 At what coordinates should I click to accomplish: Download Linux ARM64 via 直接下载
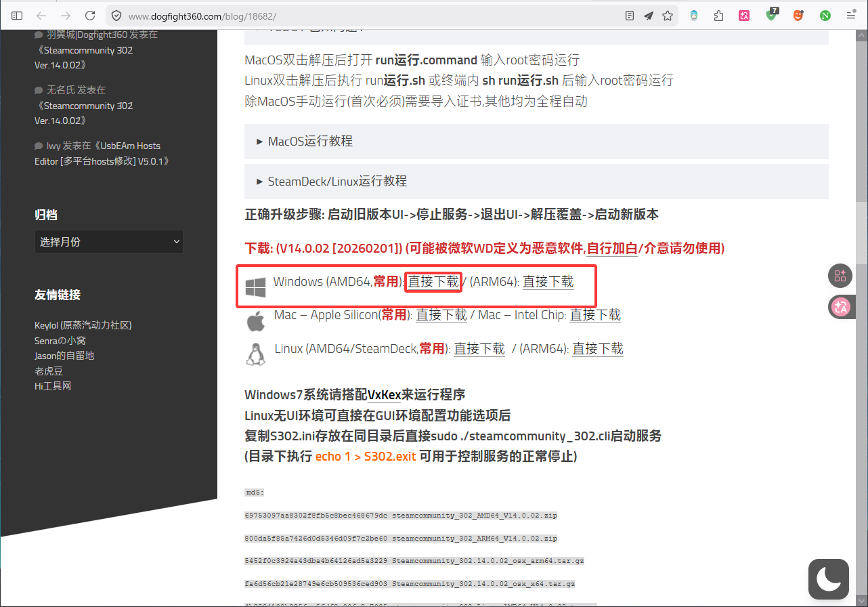[598, 348]
